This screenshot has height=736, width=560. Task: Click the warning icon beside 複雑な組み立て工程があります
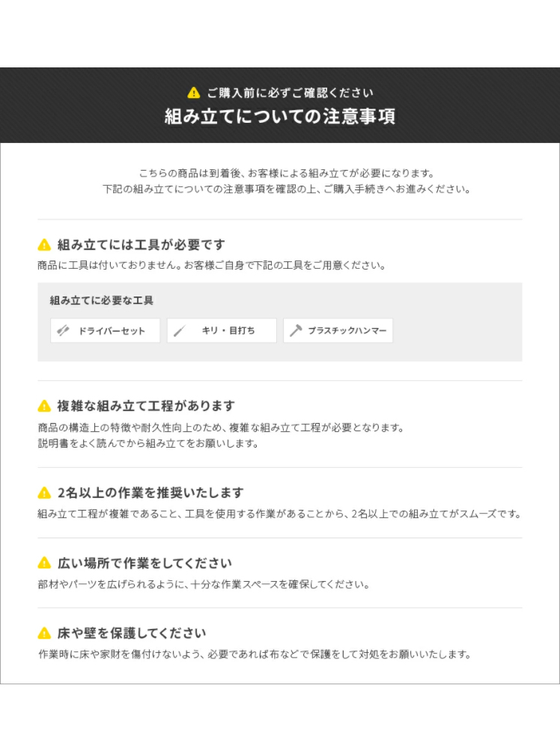pyautogui.click(x=44, y=406)
